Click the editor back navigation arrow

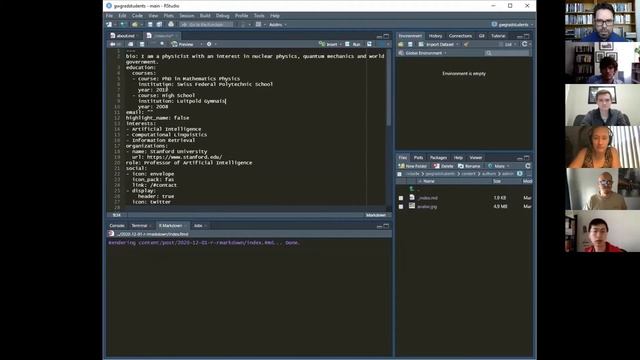(x=113, y=44)
